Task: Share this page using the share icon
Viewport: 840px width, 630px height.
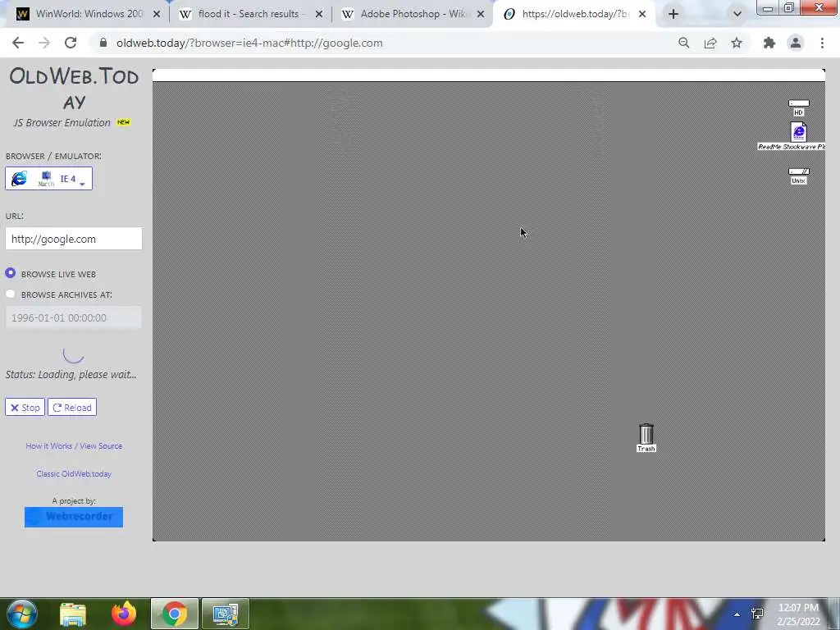Action: pyautogui.click(x=710, y=43)
